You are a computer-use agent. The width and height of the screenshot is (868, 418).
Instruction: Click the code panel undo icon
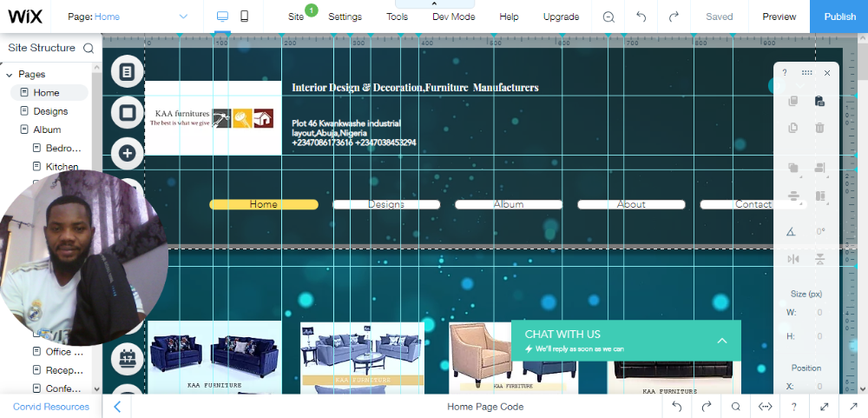676,407
